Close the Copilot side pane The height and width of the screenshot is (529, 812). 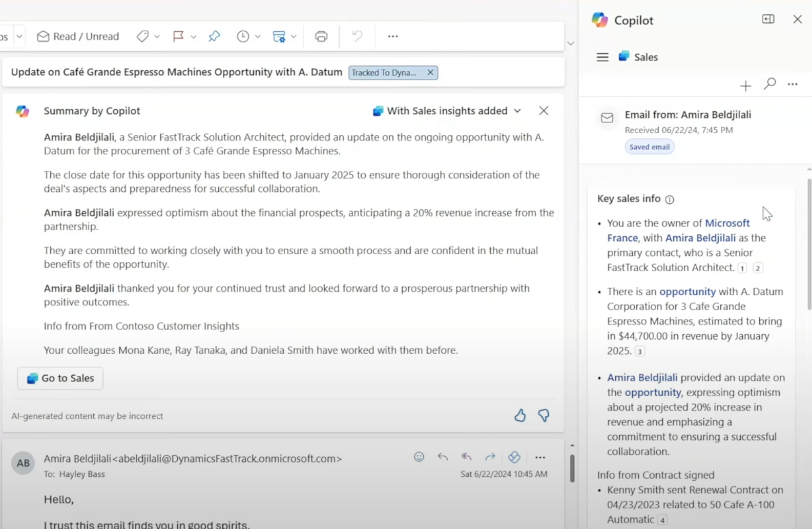tap(797, 19)
